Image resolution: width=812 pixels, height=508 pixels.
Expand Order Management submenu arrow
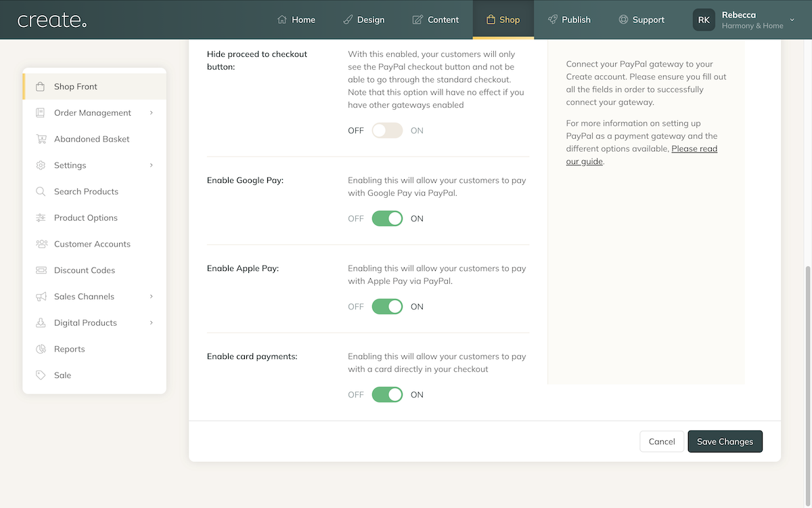(152, 113)
